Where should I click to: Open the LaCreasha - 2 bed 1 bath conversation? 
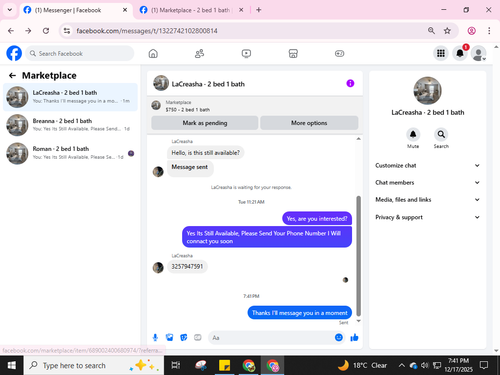point(70,97)
